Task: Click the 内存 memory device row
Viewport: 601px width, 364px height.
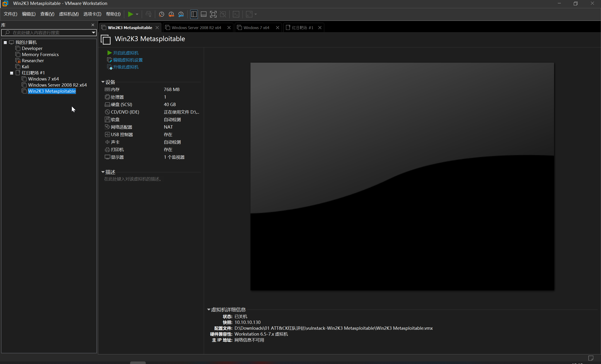Action: pyautogui.click(x=152, y=89)
